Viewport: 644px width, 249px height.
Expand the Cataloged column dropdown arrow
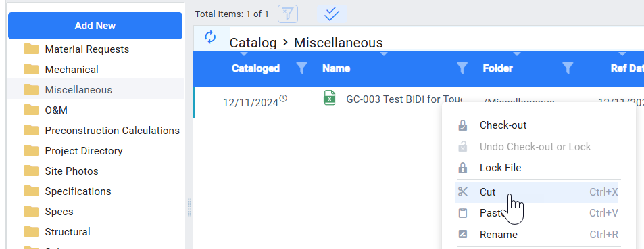pos(244,54)
